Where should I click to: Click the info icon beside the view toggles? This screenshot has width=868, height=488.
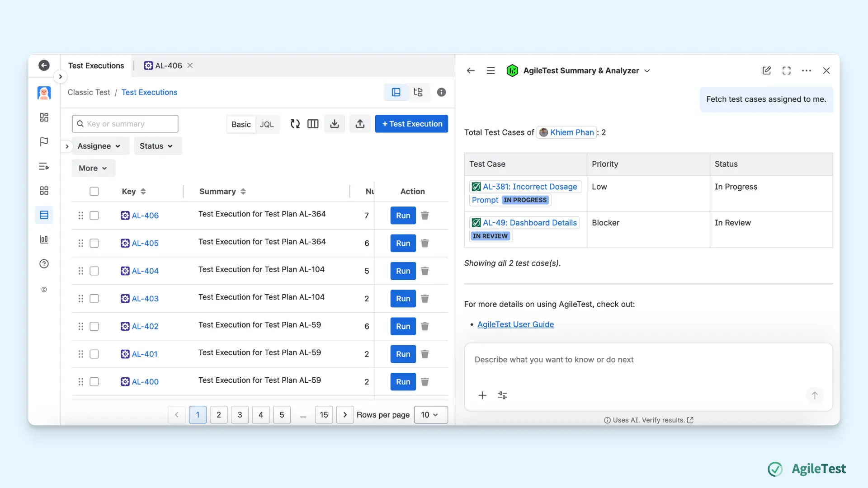point(442,92)
